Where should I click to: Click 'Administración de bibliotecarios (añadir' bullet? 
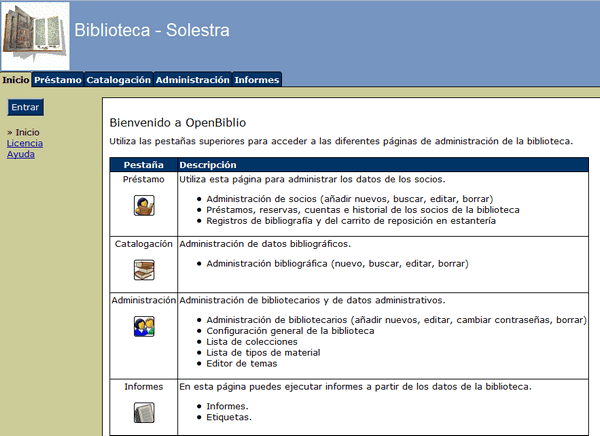(396, 320)
